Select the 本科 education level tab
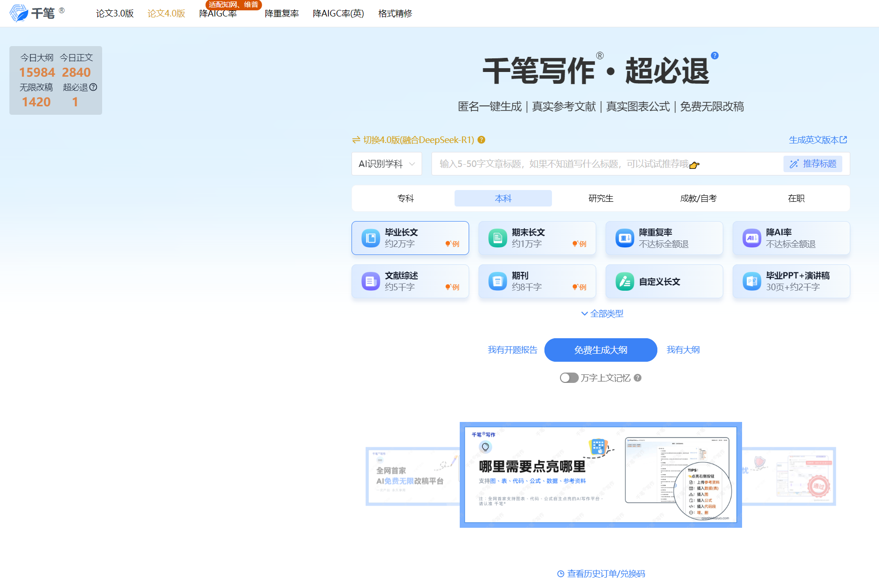879x588 pixels. pos(503,198)
